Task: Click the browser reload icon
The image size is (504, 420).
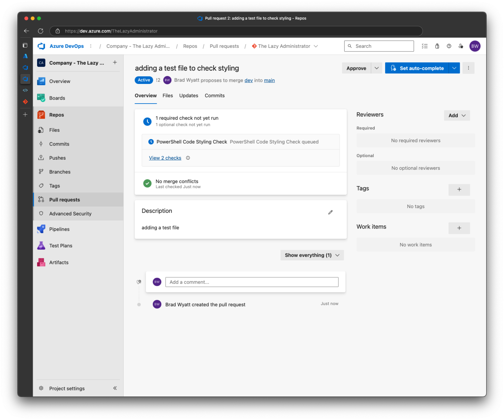Action: [x=41, y=31]
